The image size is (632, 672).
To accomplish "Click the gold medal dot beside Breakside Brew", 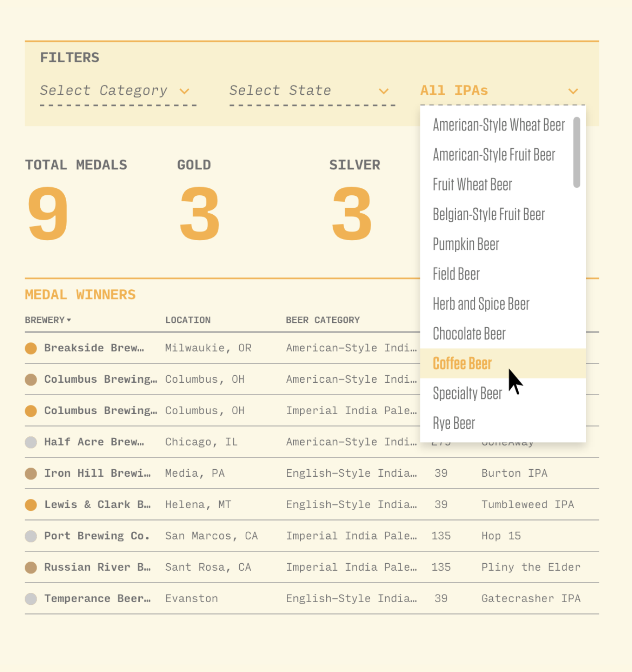I will pos(31,348).
